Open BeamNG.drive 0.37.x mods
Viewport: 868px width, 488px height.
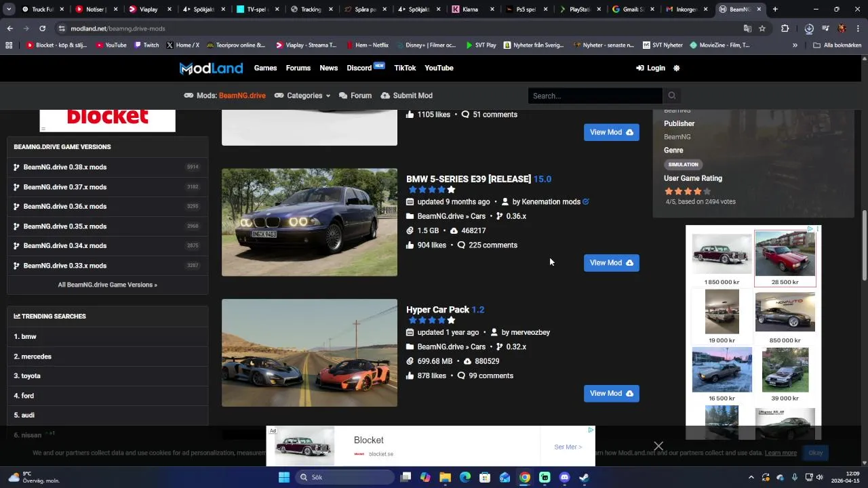point(107,187)
